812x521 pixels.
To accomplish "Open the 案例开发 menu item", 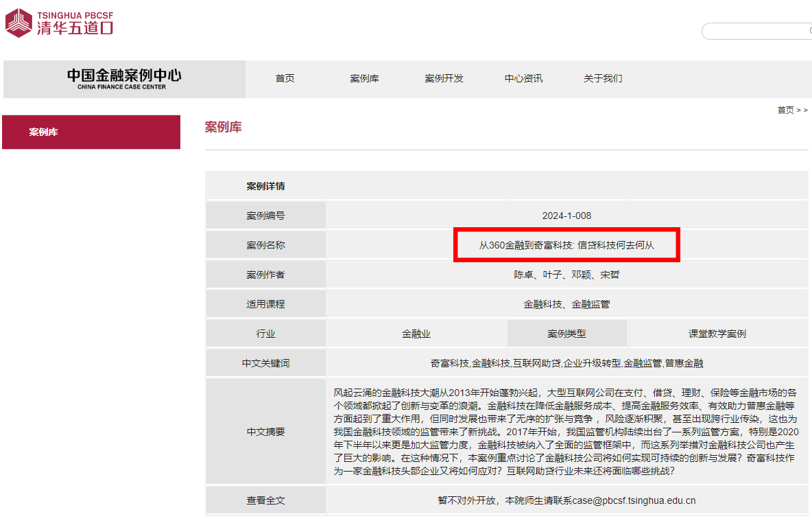I will [x=444, y=78].
